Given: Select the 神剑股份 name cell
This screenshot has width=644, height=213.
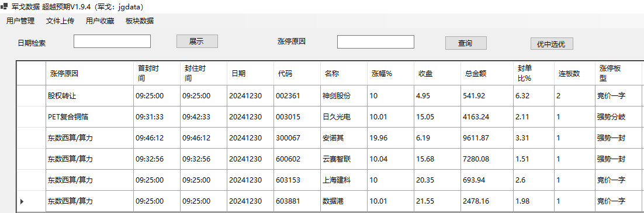Looking at the screenshot, I should [x=344, y=96].
